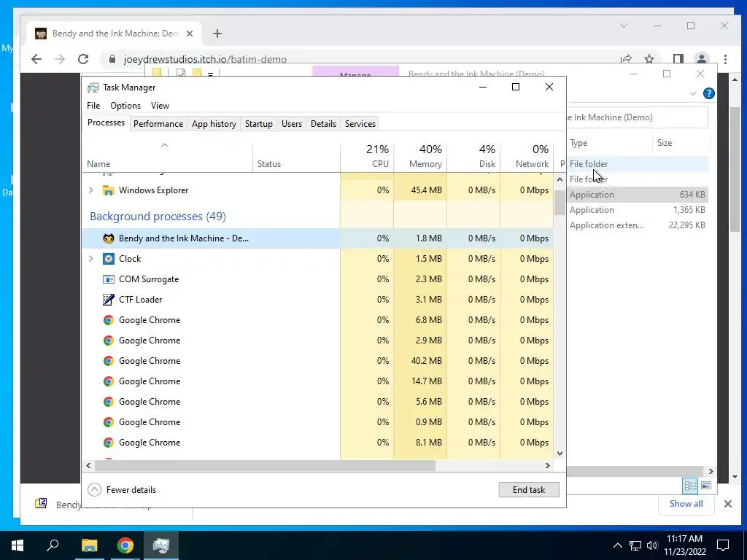
Task: Open Chrome tab search dropdown arrow
Action: click(623, 26)
